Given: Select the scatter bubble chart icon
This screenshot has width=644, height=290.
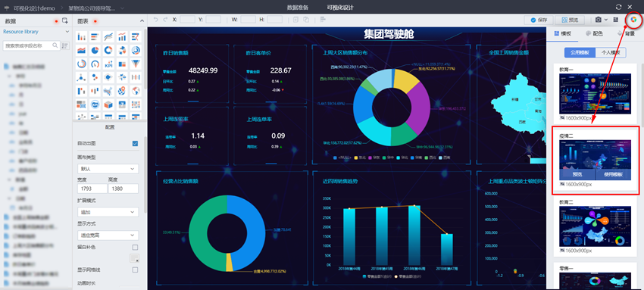Looking at the screenshot, I should pos(95,77).
